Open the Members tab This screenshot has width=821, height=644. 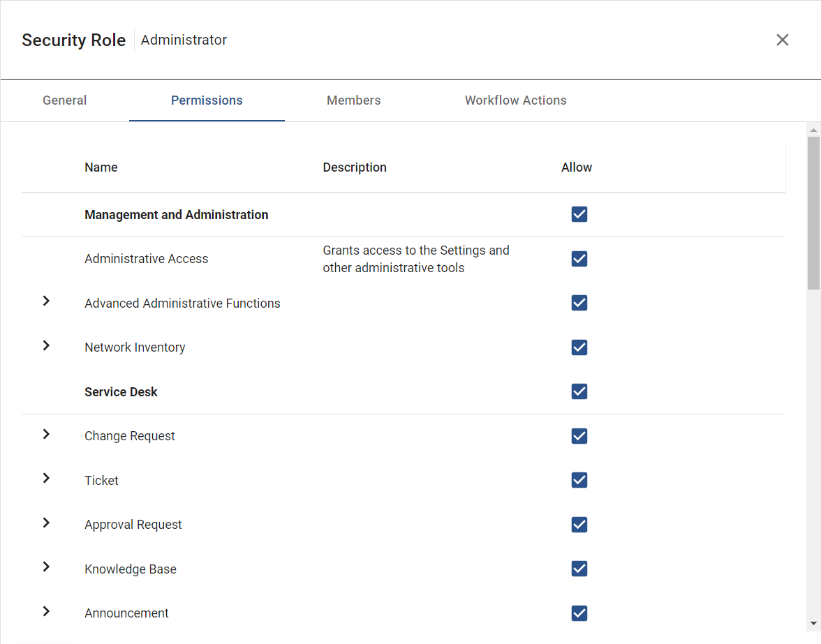[x=353, y=100]
